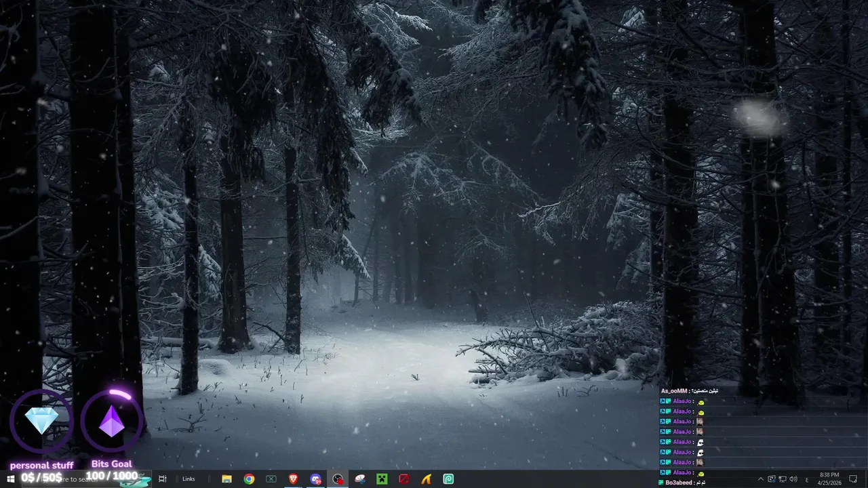868x488 pixels.
Task: Launch Brave browser from the taskbar
Action: 294,479
